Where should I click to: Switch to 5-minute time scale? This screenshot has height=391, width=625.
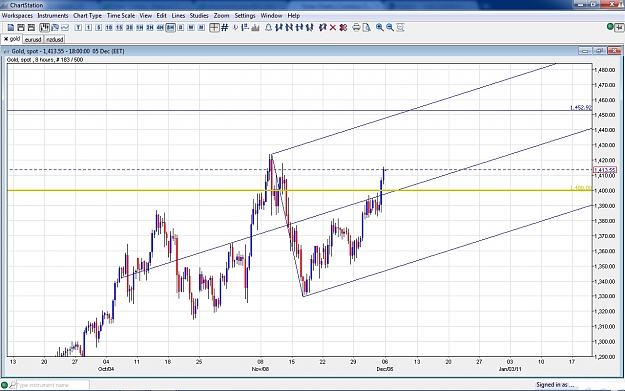click(98, 28)
